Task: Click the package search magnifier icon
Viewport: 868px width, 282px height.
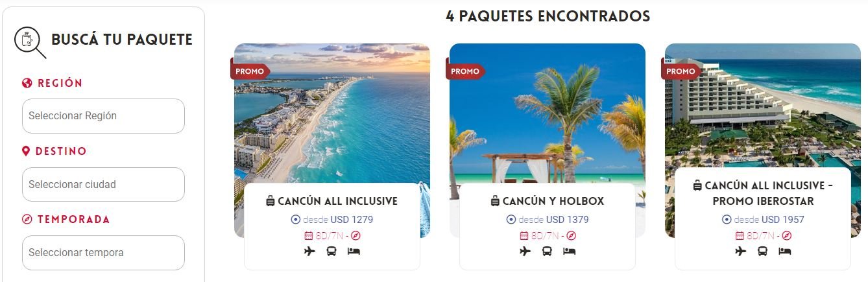Action: [30, 42]
